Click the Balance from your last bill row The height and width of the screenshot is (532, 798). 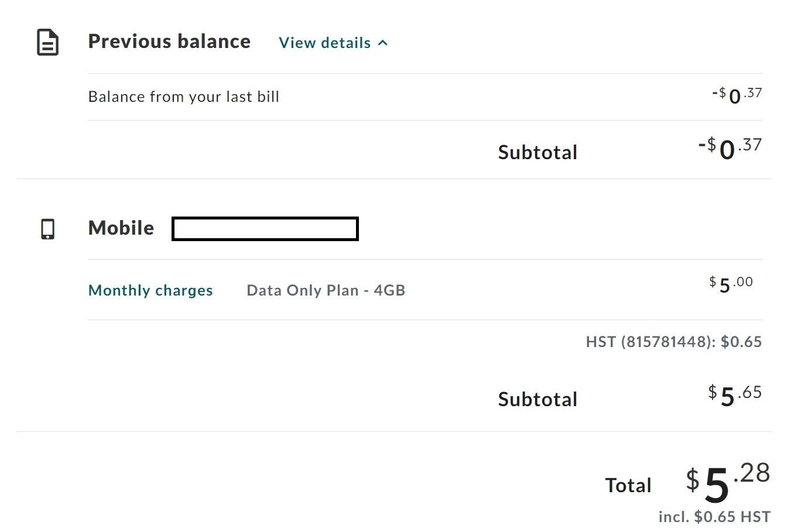point(184,96)
